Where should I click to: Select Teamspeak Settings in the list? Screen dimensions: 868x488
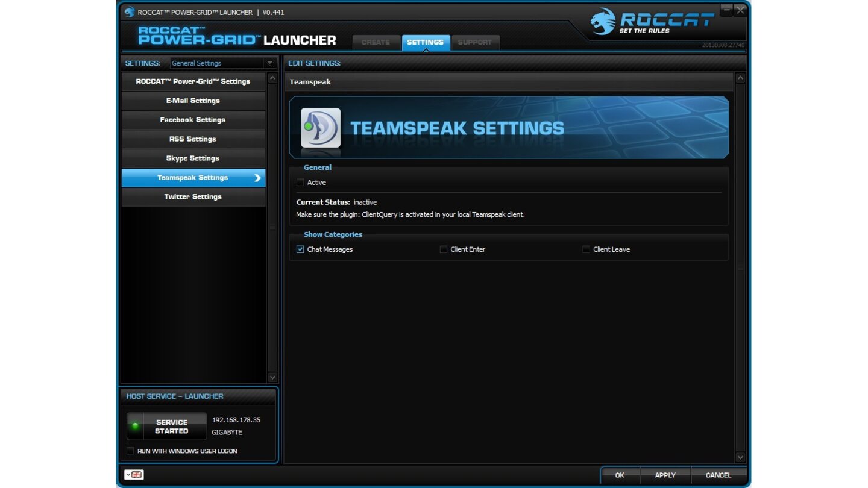coord(193,178)
